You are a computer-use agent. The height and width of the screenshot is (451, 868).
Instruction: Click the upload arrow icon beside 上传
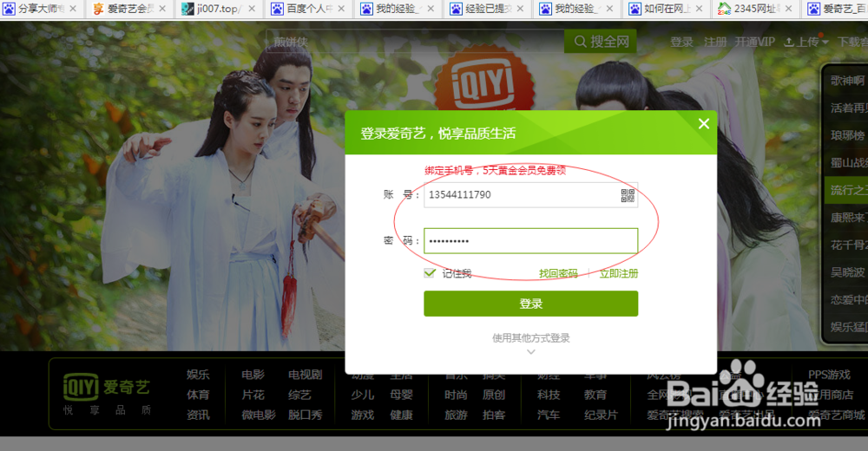tap(789, 42)
